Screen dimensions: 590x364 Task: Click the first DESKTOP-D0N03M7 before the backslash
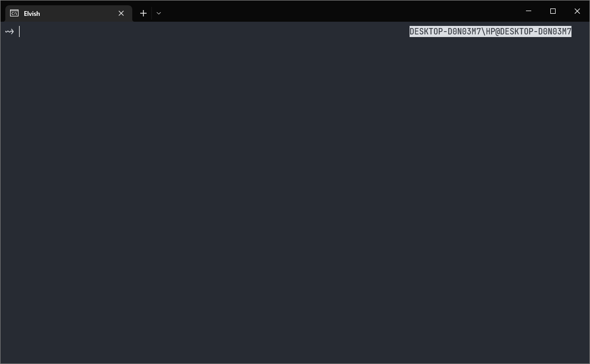[x=445, y=32]
